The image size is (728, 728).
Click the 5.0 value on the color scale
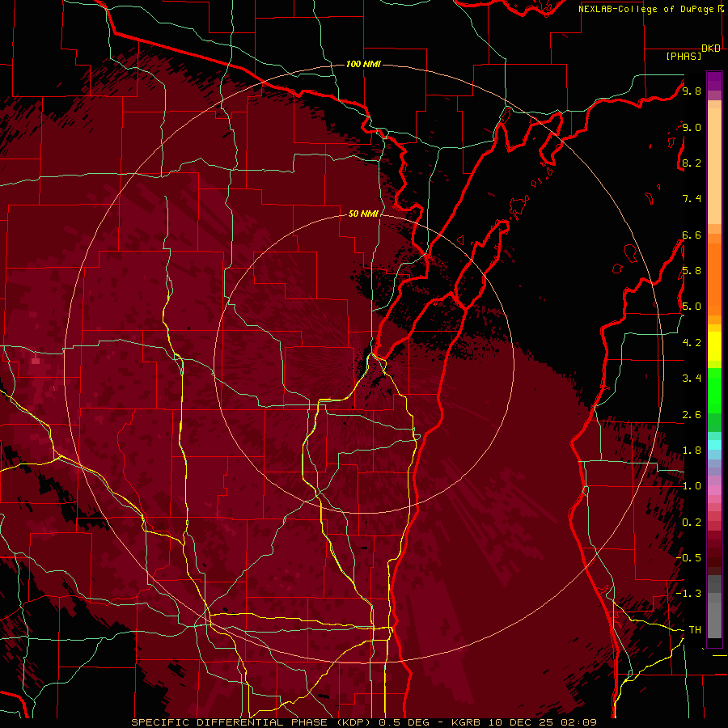pos(692,307)
